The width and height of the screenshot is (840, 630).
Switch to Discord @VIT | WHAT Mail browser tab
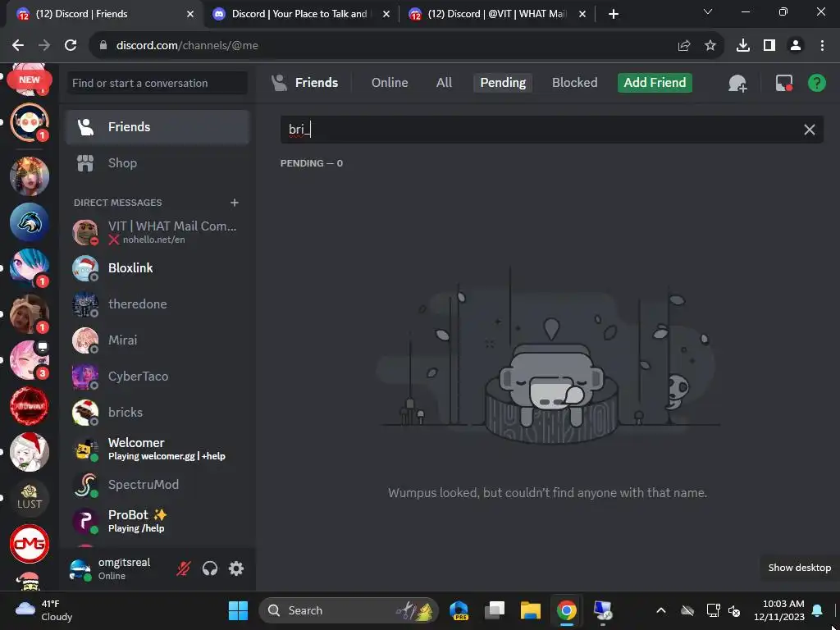(x=496, y=14)
